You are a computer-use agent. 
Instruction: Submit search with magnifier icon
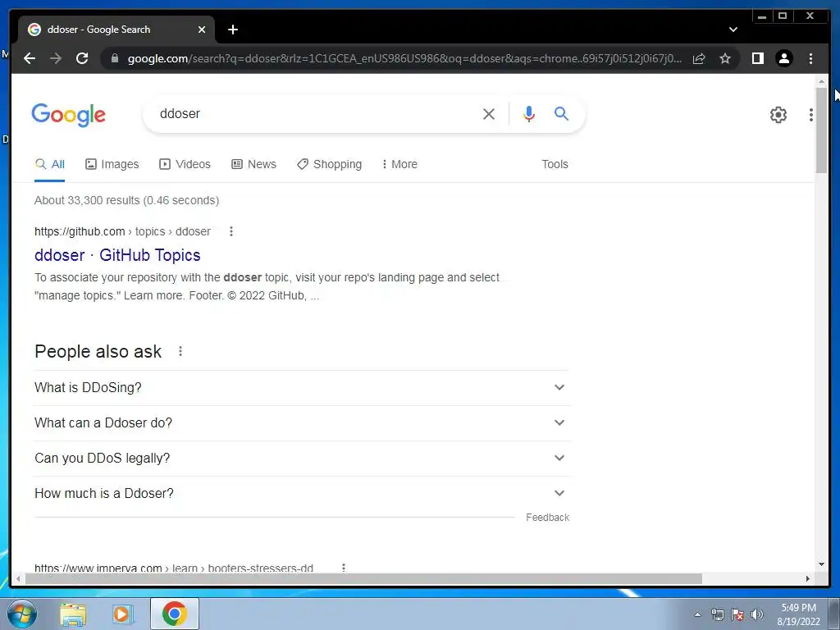pos(561,113)
